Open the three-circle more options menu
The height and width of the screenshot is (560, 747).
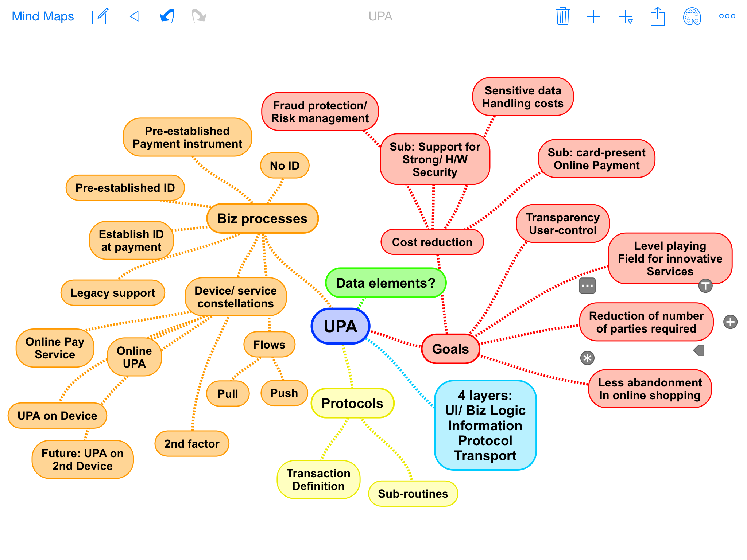coord(727,16)
